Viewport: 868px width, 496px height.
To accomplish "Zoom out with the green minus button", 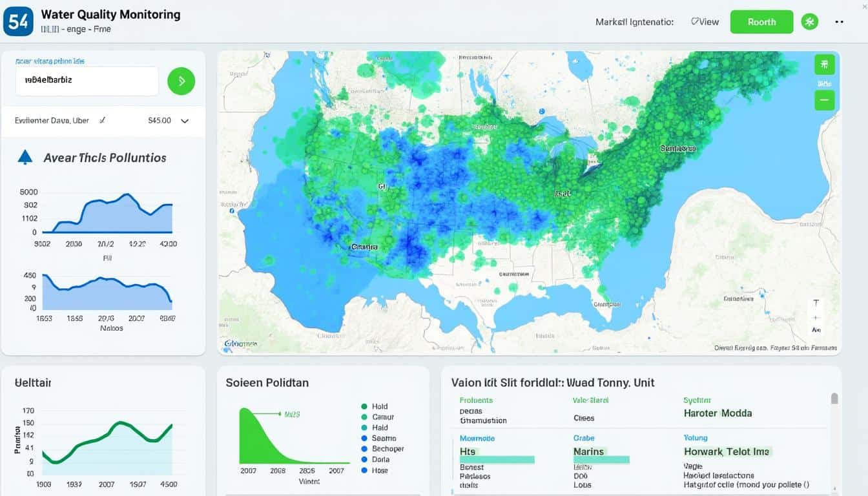I will tap(824, 100).
